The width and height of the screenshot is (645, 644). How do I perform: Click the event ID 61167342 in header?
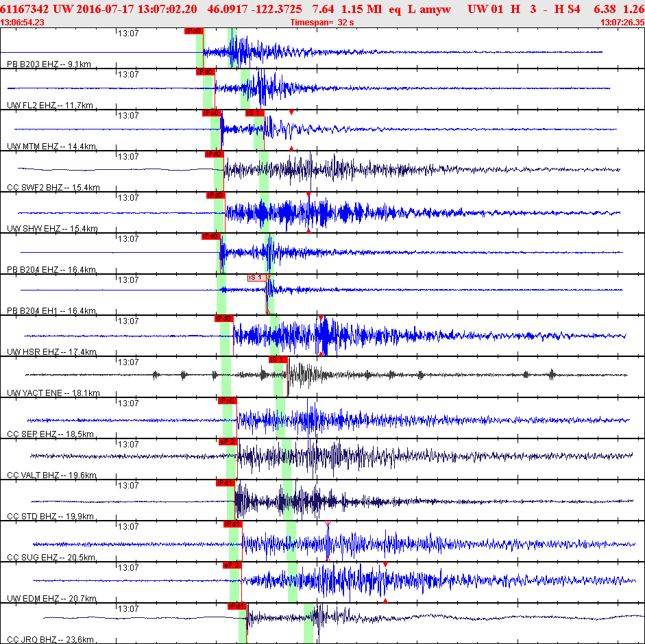[24, 9]
